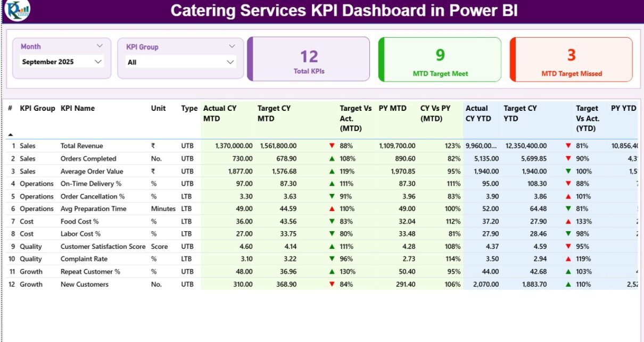This screenshot has height=342, width=644.
Task: Click green up arrow in Orders Completed MTD row
Action: (x=332, y=158)
